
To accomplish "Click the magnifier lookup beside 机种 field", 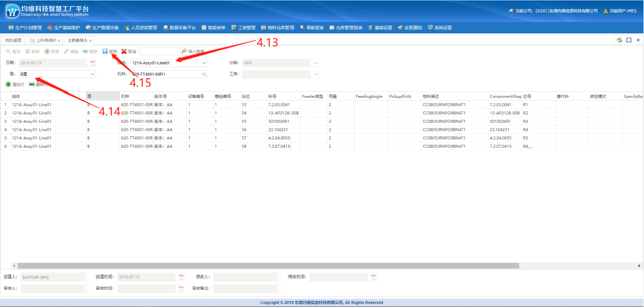I will pyautogui.click(x=204, y=74).
